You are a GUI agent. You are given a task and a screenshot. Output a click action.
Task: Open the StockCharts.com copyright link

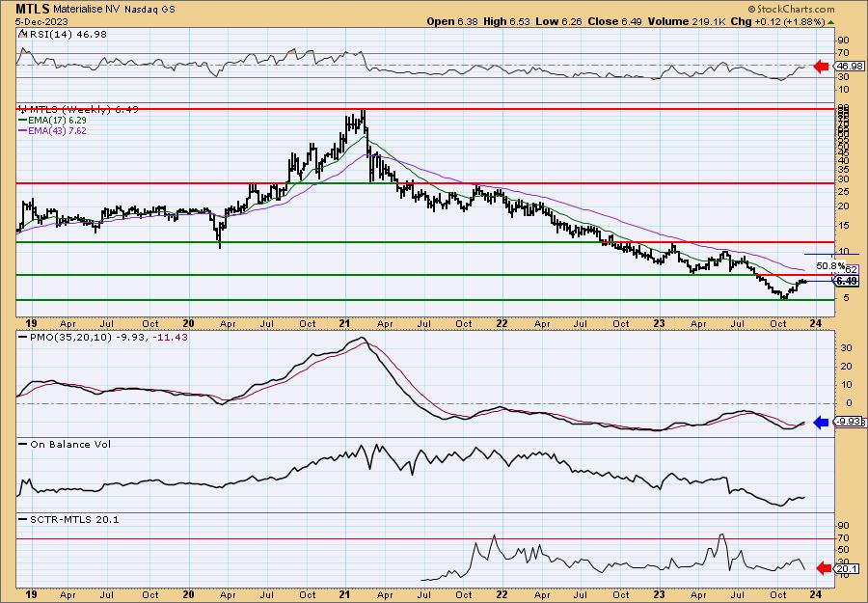tap(791, 9)
